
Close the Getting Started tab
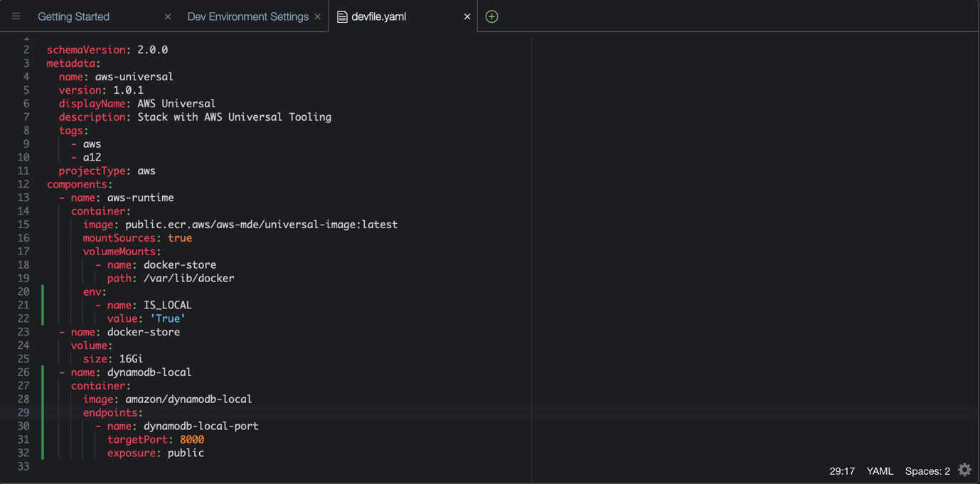pos(167,16)
